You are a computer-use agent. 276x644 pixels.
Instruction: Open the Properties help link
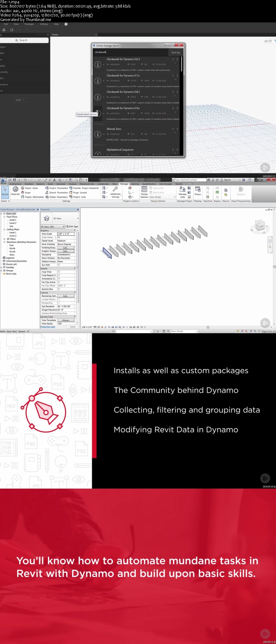coord(48,327)
